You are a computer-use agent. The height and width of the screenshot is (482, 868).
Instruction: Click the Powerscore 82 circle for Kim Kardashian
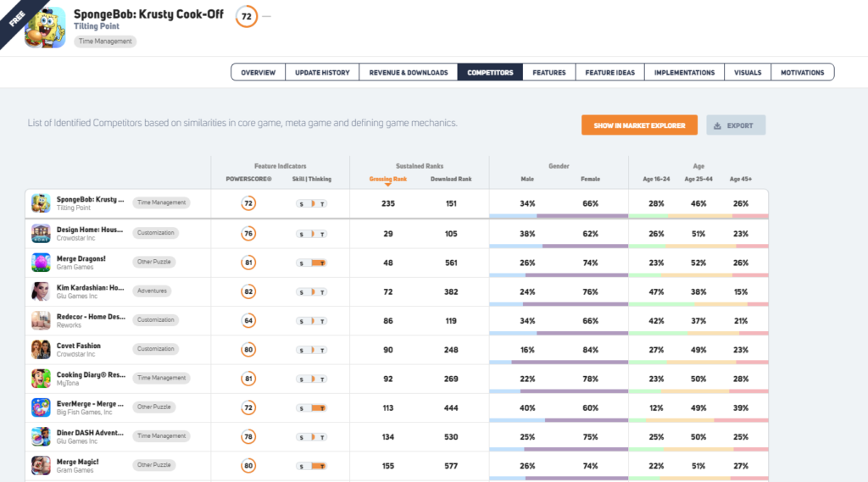tap(248, 291)
